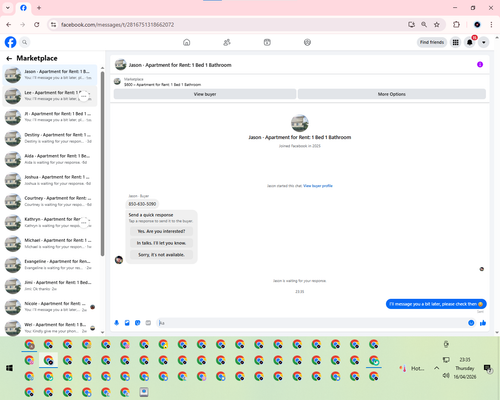Click the browser back arrow
The image size is (500, 400).
coord(9,24)
